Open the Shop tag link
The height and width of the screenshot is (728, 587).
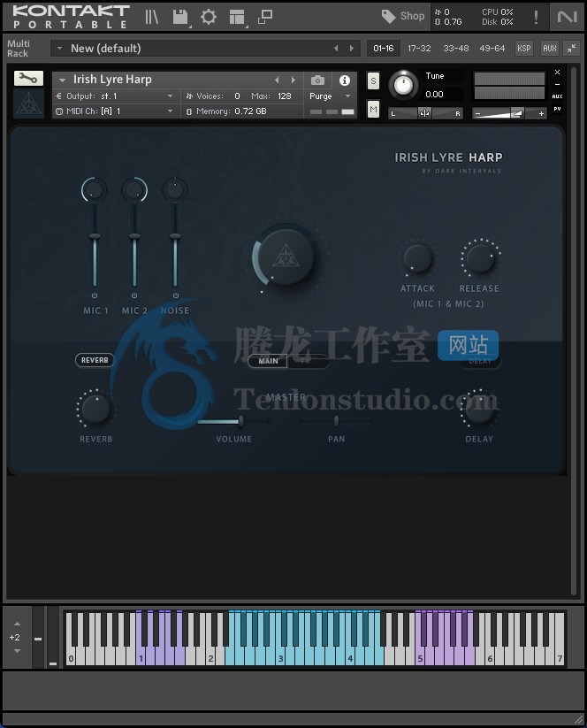point(403,16)
